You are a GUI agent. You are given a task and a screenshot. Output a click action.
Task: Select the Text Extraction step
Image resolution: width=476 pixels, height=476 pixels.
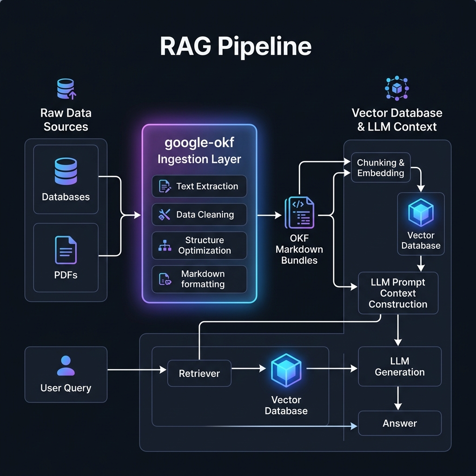click(x=199, y=186)
